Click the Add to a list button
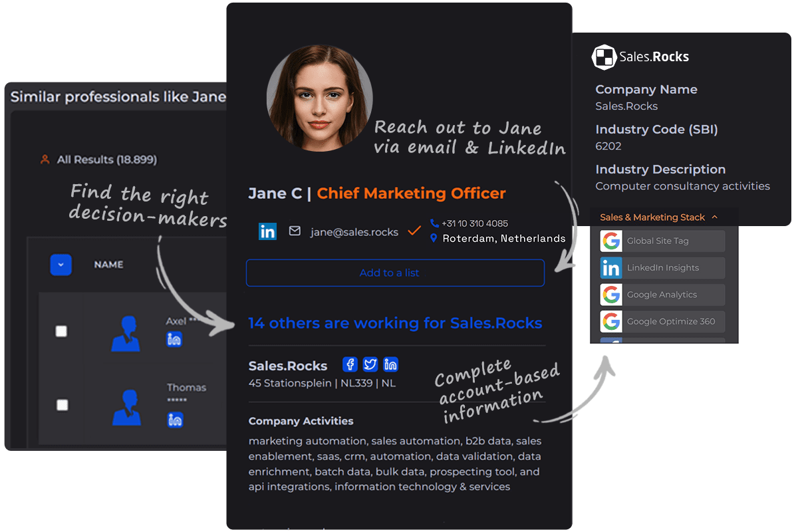798x532 pixels. click(x=395, y=273)
